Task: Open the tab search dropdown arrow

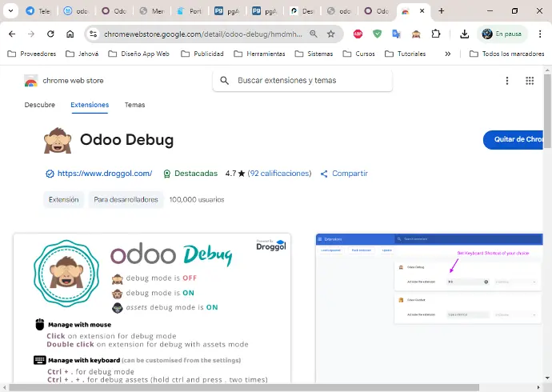Action: point(11,11)
